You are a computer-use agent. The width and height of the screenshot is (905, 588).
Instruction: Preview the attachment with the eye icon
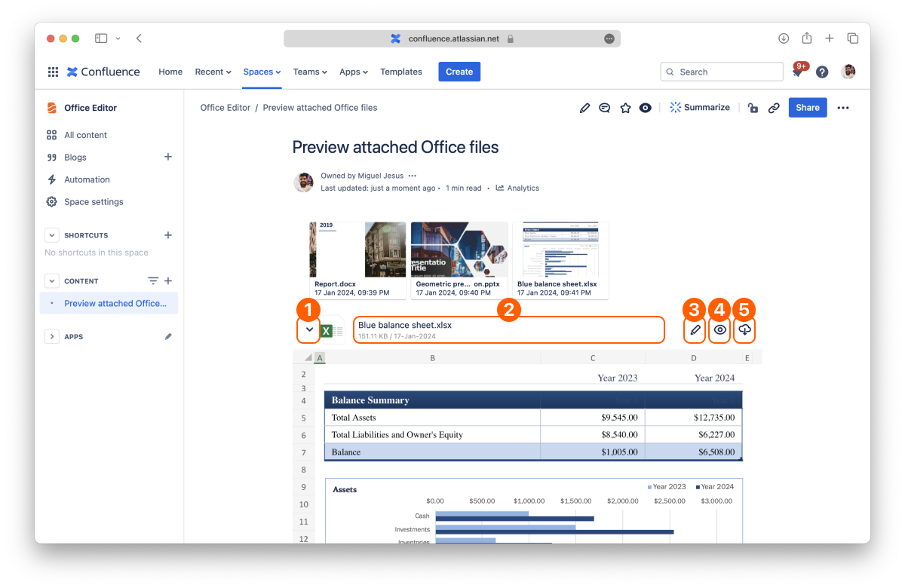pos(720,329)
